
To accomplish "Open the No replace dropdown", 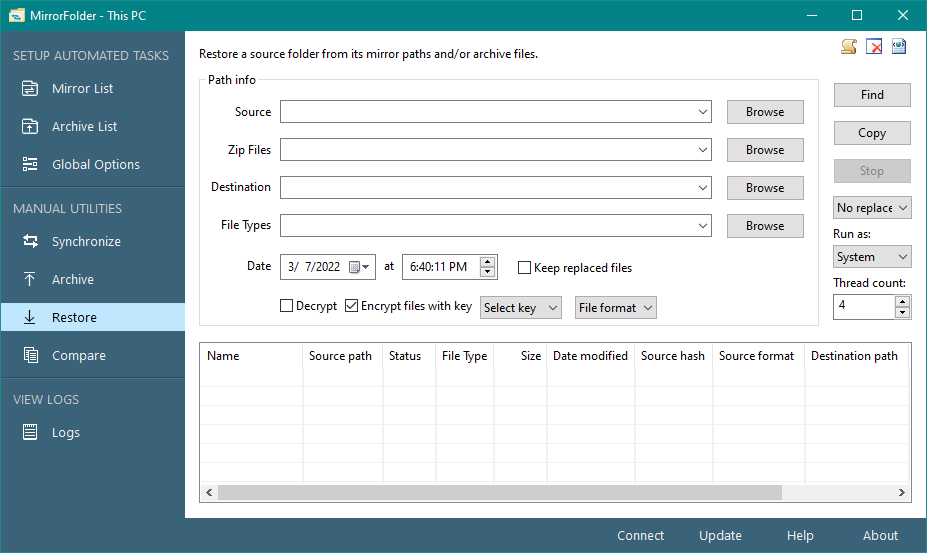I will coord(872,208).
